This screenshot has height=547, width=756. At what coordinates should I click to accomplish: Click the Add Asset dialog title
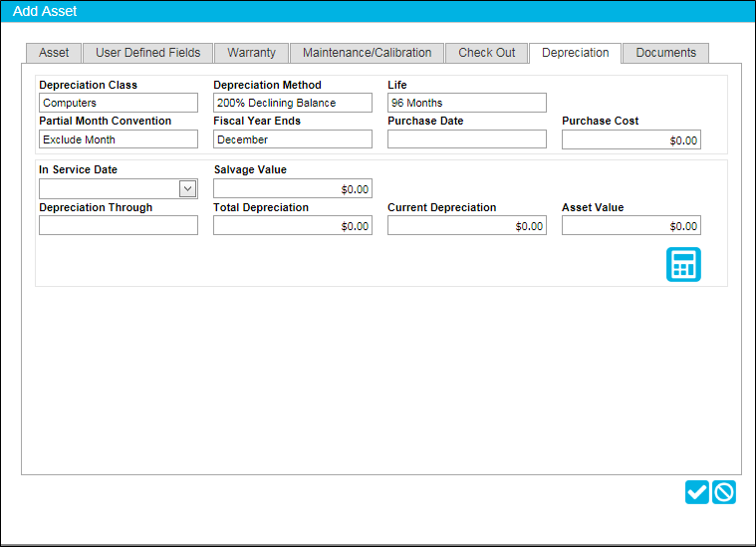45,11
